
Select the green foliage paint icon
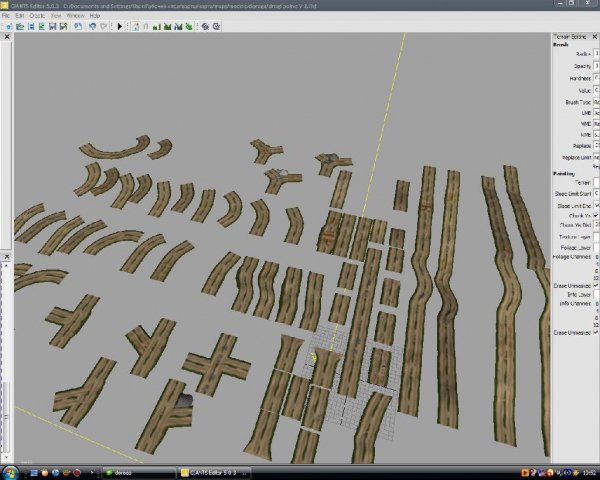(189, 26)
